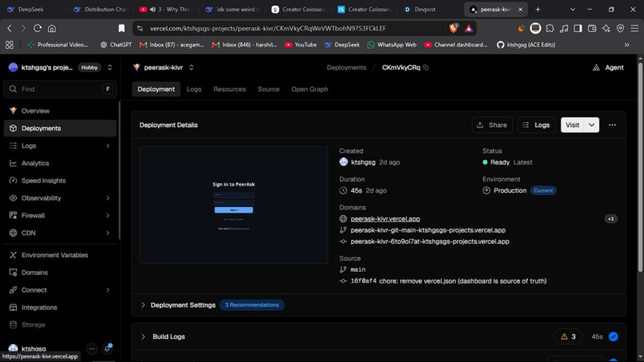Image resolution: width=644 pixels, height=362 pixels.
Task: Open Brave shields lion icon
Action: point(453,28)
